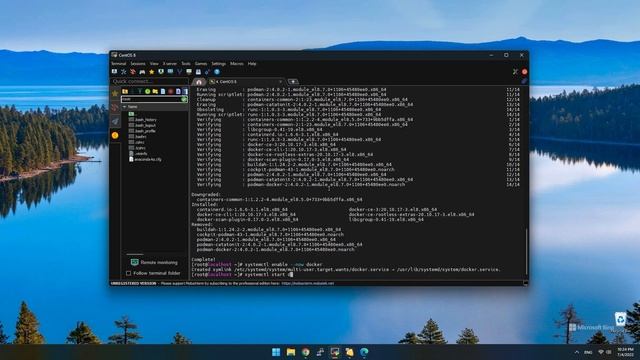Open Microsoft Edge from taskbar
640x360 pixels.
click(364, 352)
